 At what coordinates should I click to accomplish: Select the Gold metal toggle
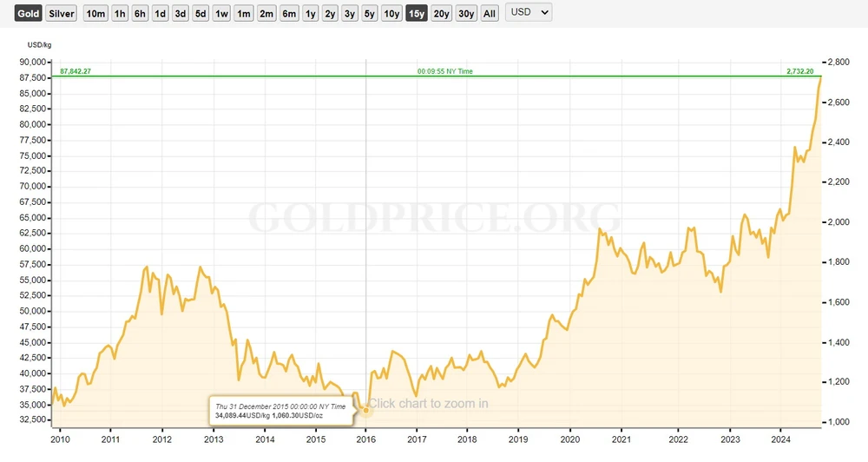[x=29, y=13]
